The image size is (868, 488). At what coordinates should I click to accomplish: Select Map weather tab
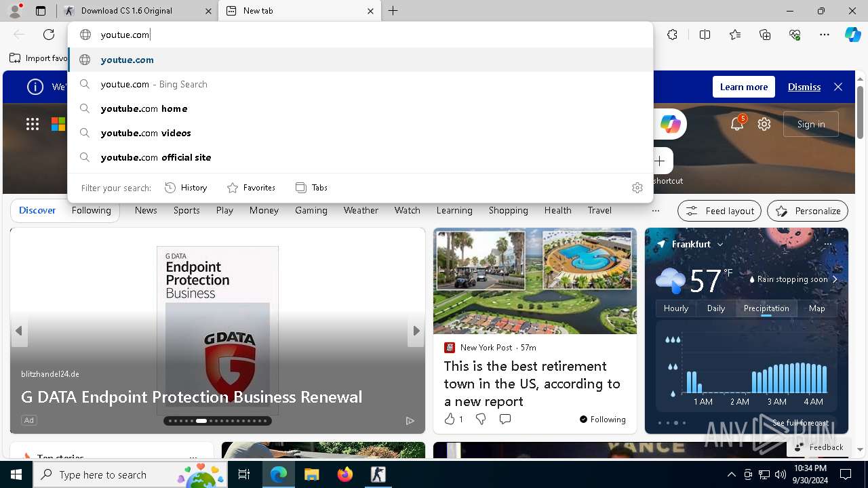pyautogui.click(x=816, y=308)
